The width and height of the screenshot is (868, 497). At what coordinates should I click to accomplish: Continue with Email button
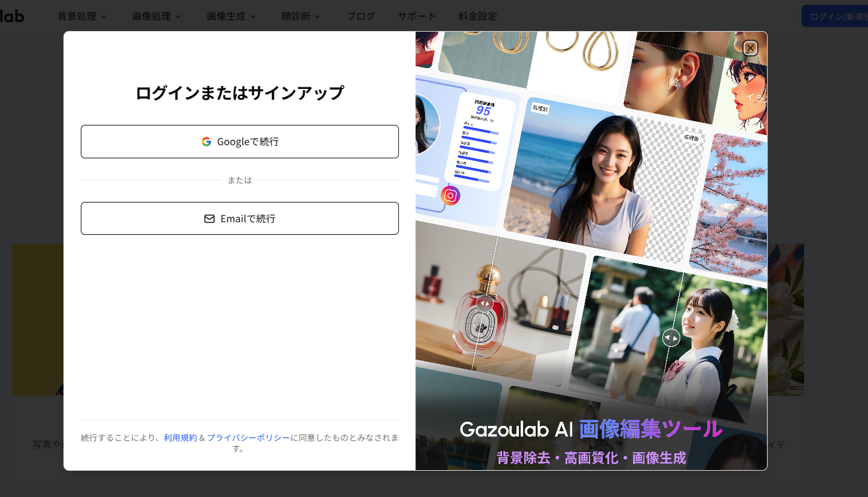point(240,219)
